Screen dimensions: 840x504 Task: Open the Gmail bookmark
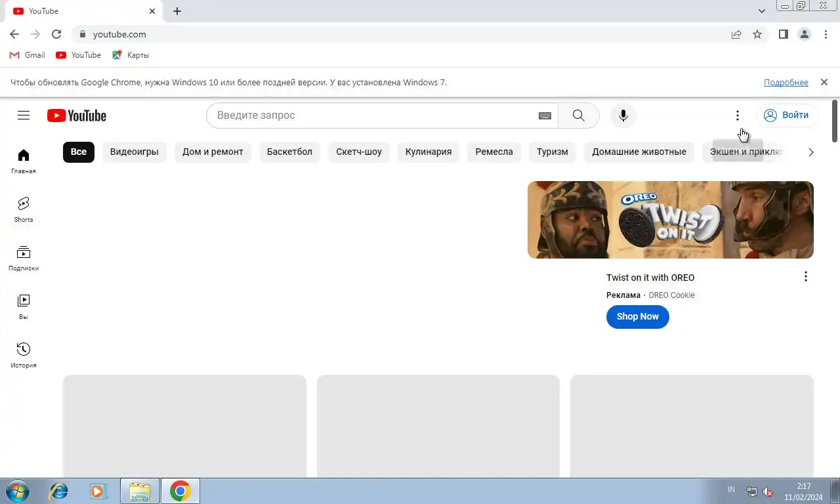(x=28, y=55)
